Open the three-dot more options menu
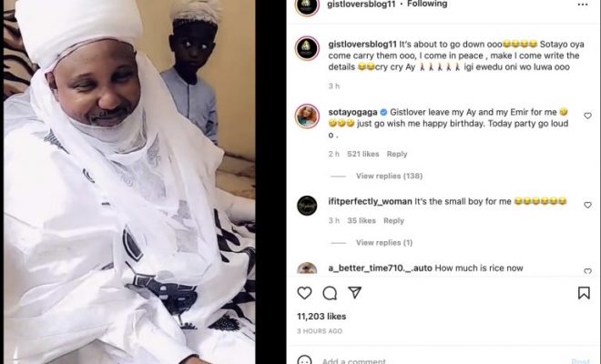Screen dimensions: 601x364 [x=583, y=5]
